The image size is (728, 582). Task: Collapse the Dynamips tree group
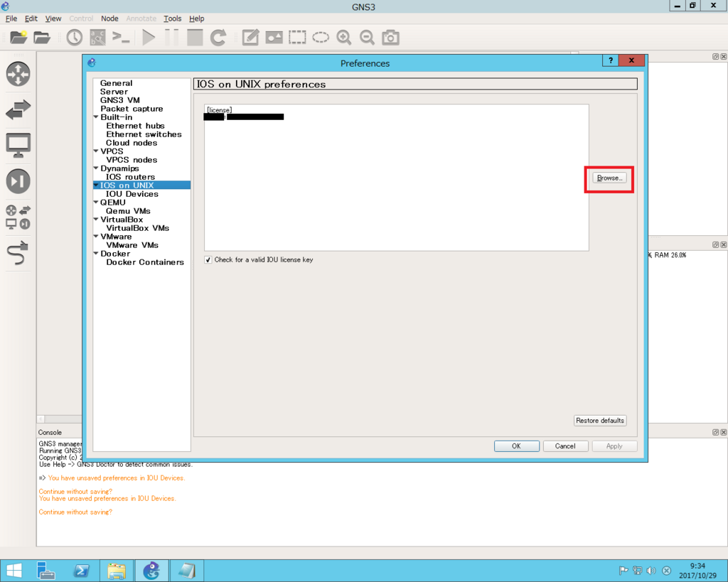coord(96,168)
